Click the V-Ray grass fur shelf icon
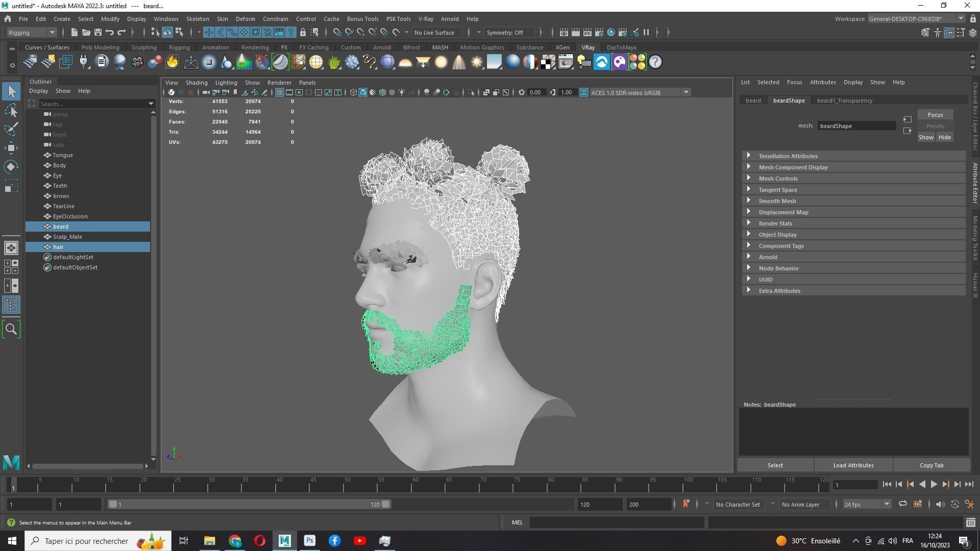980x551 pixels. click(x=334, y=62)
